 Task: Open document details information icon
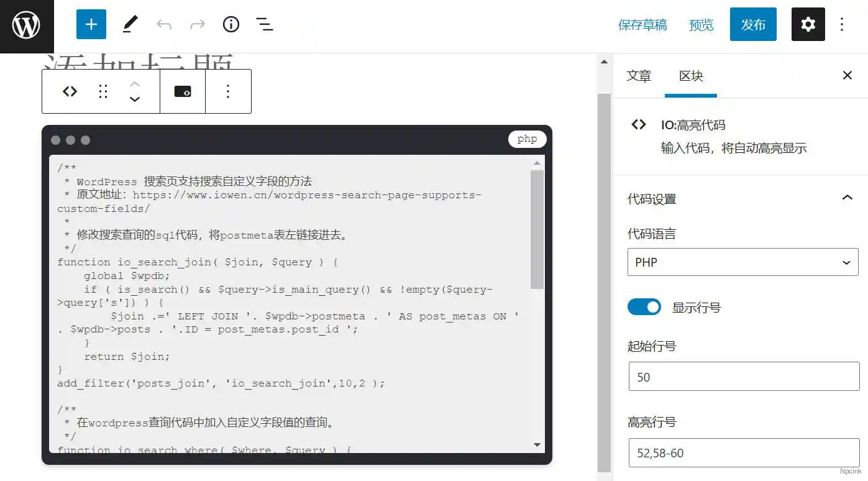click(231, 24)
